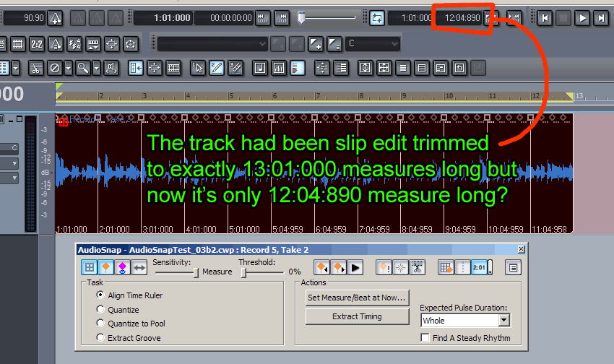Expand the zoom tool dropdown arrow
Image resolution: width=614 pixels, height=364 pixels.
pos(96,68)
